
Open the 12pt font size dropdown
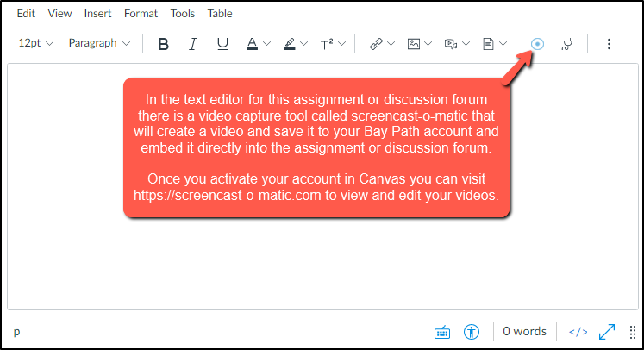click(35, 43)
